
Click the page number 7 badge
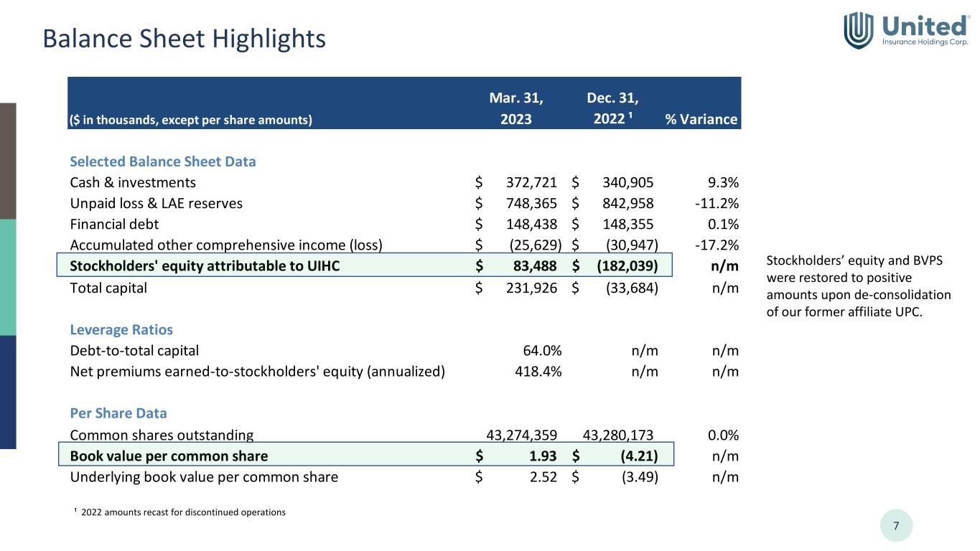[895, 526]
